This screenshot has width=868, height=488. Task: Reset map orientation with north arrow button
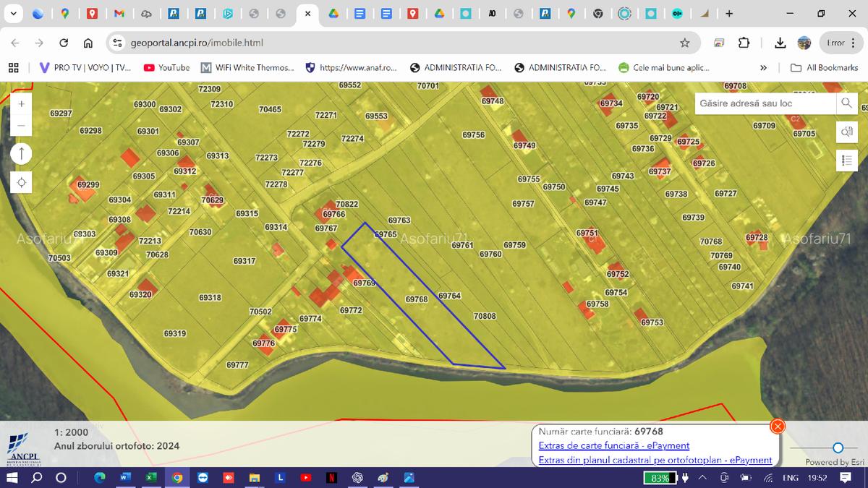coord(21,153)
